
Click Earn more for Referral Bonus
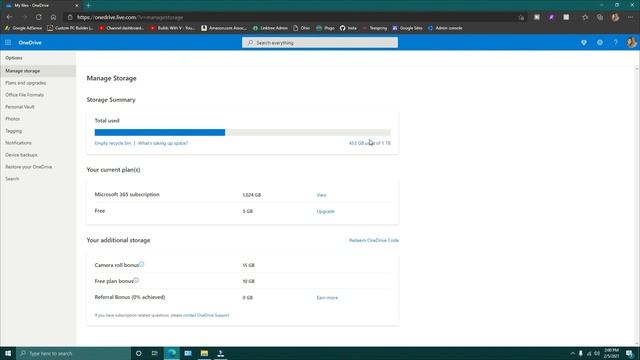pyautogui.click(x=327, y=298)
